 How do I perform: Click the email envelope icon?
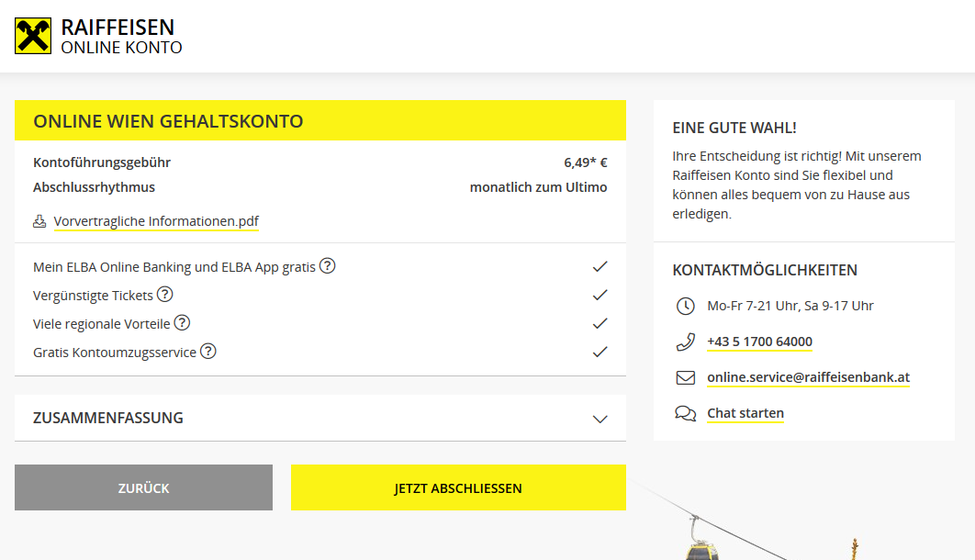click(685, 377)
